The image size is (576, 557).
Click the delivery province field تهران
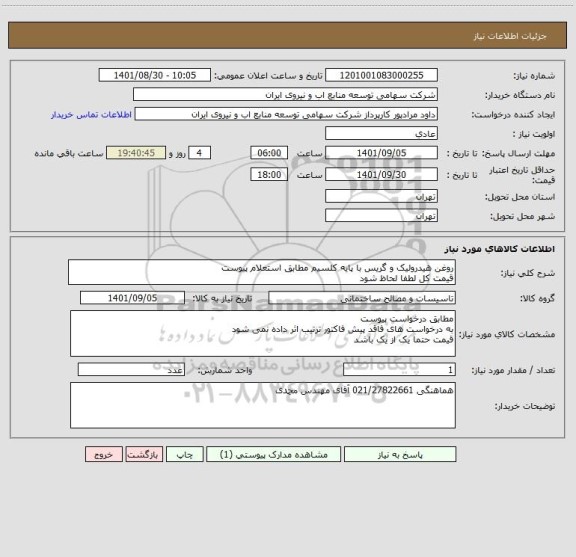pyautogui.click(x=381, y=197)
